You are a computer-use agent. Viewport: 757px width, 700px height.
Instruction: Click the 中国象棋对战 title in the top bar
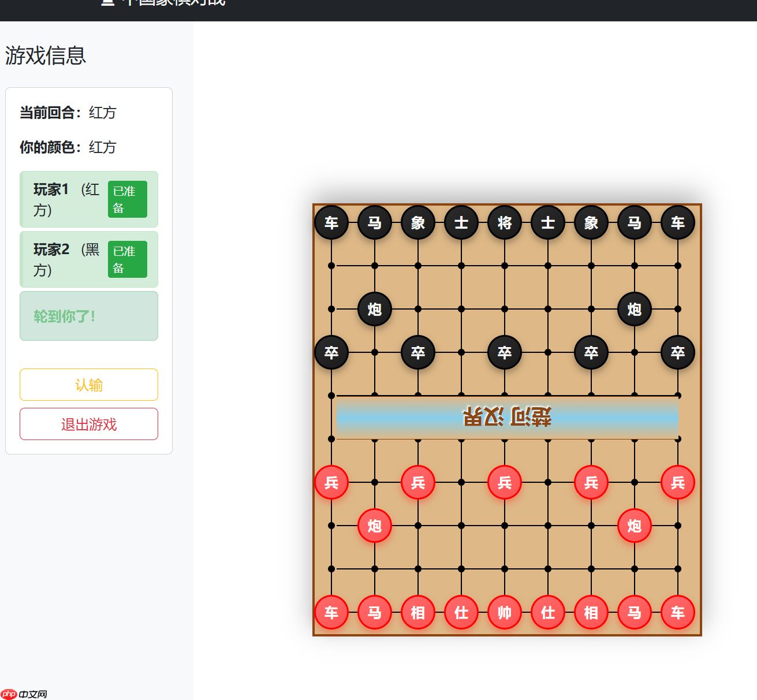click(x=162, y=3)
